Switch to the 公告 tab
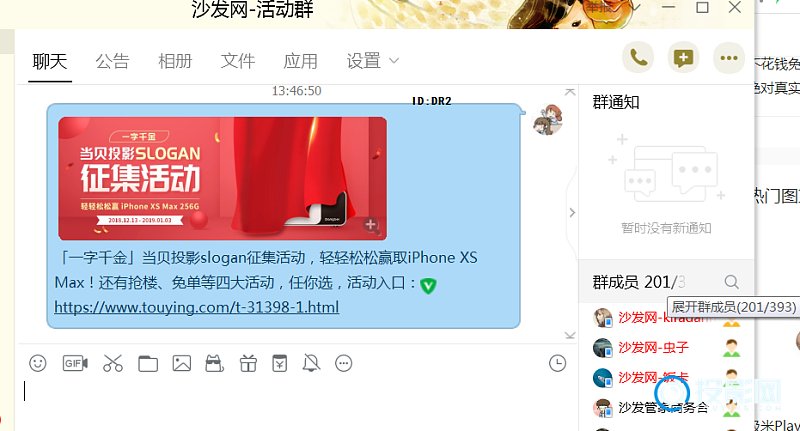Viewport: 800px width, 431px height. pos(112,61)
